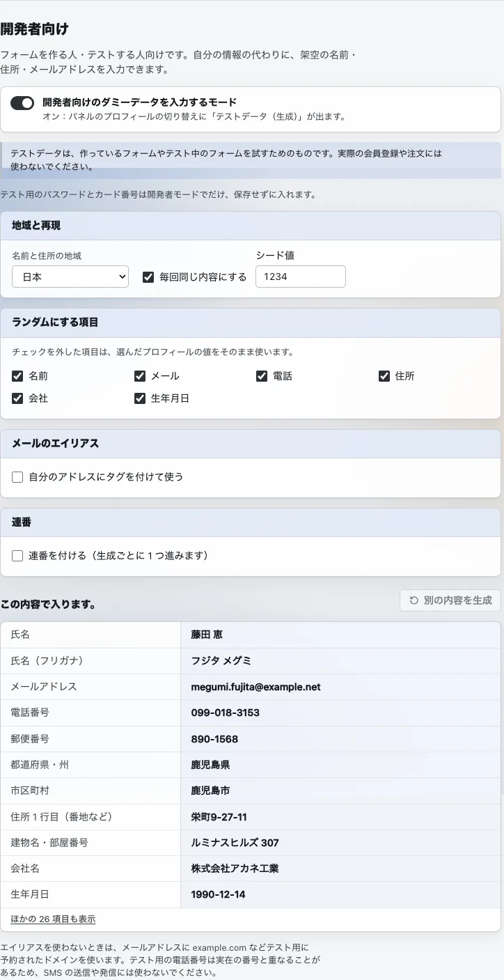
Task: Uncheck the 会社 checkbox
Action: 17,398
